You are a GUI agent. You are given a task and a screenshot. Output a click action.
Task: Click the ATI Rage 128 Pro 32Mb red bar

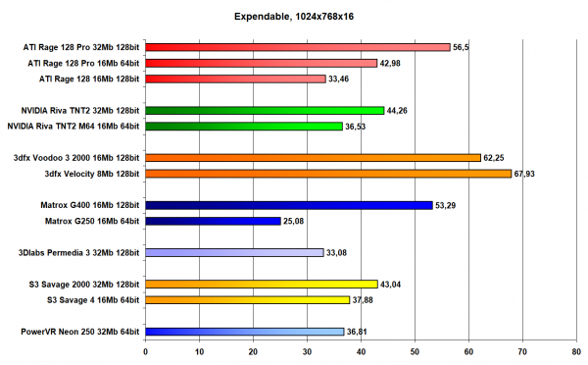[x=298, y=47]
